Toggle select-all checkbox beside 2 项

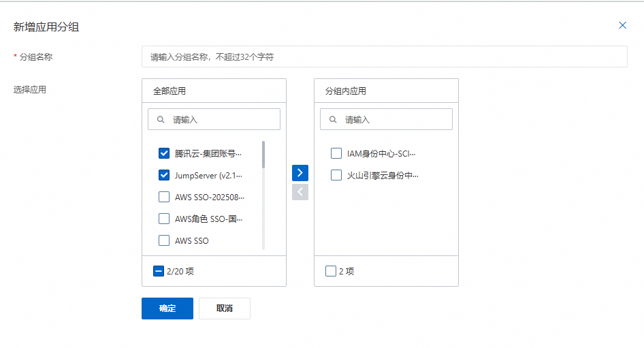coord(331,271)
